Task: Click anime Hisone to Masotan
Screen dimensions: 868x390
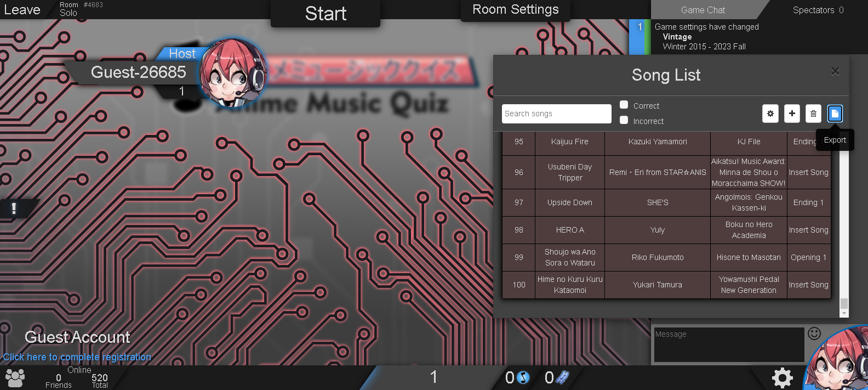Action: 749,257
